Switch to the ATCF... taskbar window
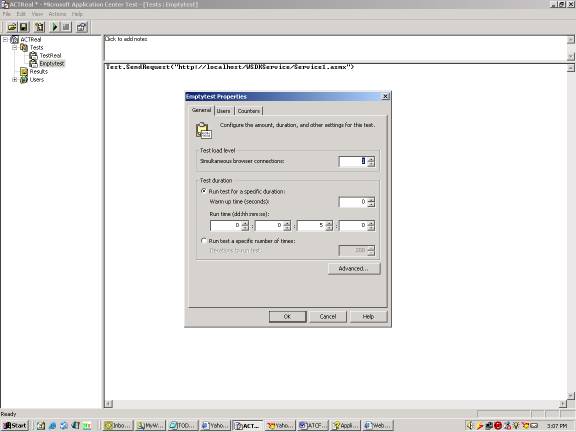 tap(312, 425)
